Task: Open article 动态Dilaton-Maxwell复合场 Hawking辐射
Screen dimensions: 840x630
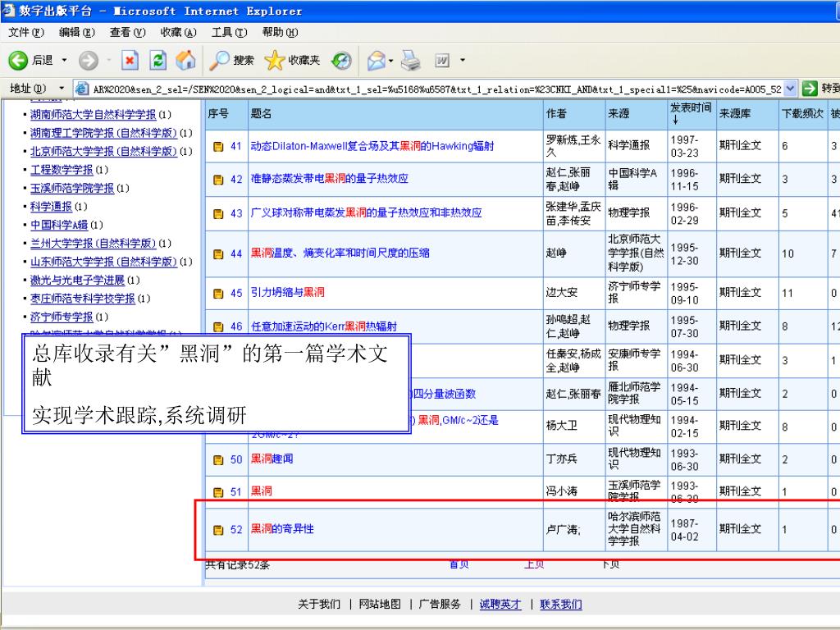Action: [x=372, y=146]
